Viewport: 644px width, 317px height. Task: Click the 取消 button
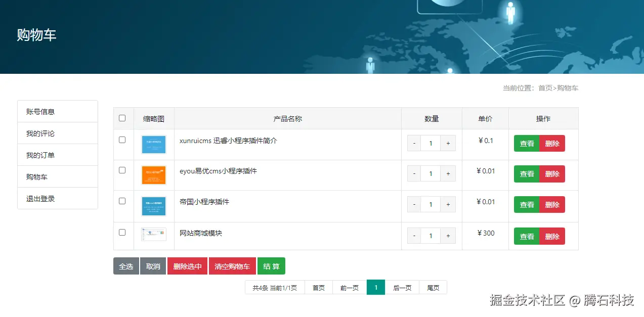pos(153,266)
